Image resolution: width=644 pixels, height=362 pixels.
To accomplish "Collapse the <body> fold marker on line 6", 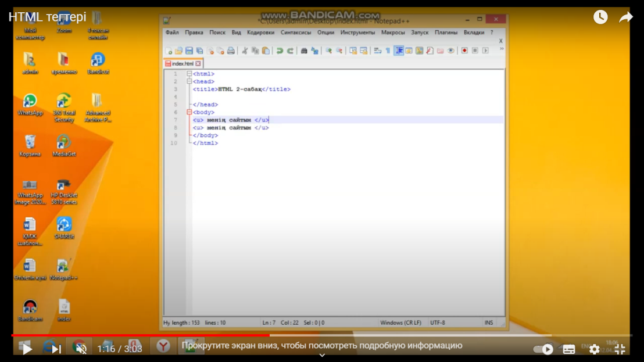I will (x=189, y=112).
